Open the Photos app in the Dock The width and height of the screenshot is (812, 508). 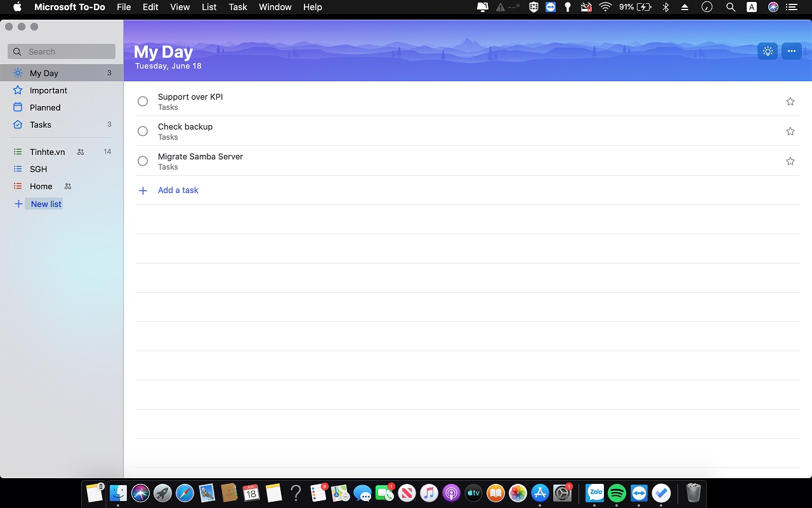[x=518, y=493]
